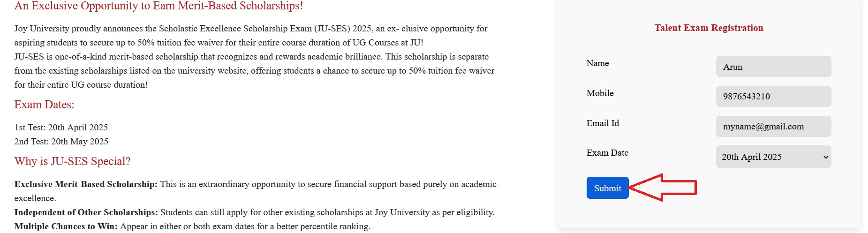
Task: Click the Exam Date field label
Action: pyautogui.click(x=607, y=153)
